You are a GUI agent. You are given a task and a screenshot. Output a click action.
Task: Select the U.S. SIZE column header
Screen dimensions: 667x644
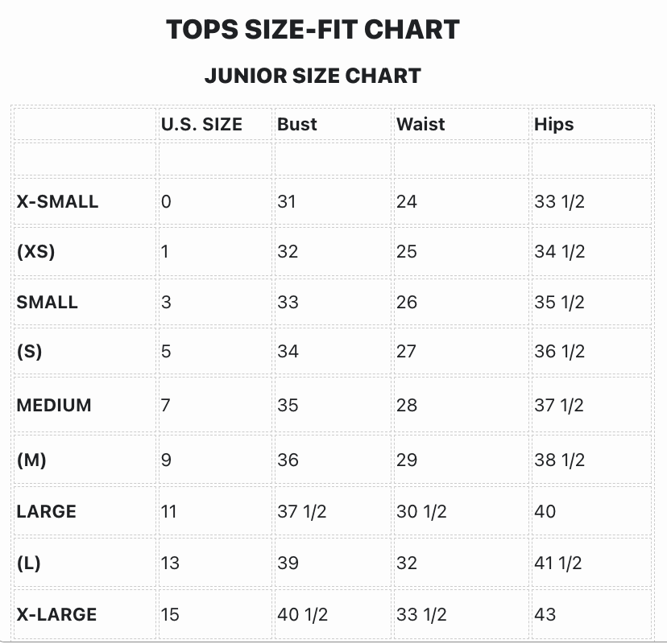pyautogui.click(x=201, y=124)
